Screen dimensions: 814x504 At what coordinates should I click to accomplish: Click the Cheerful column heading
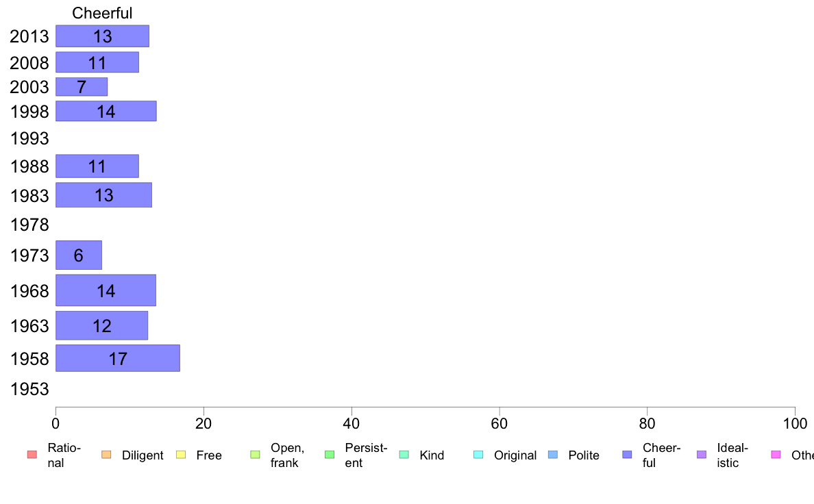102,13
